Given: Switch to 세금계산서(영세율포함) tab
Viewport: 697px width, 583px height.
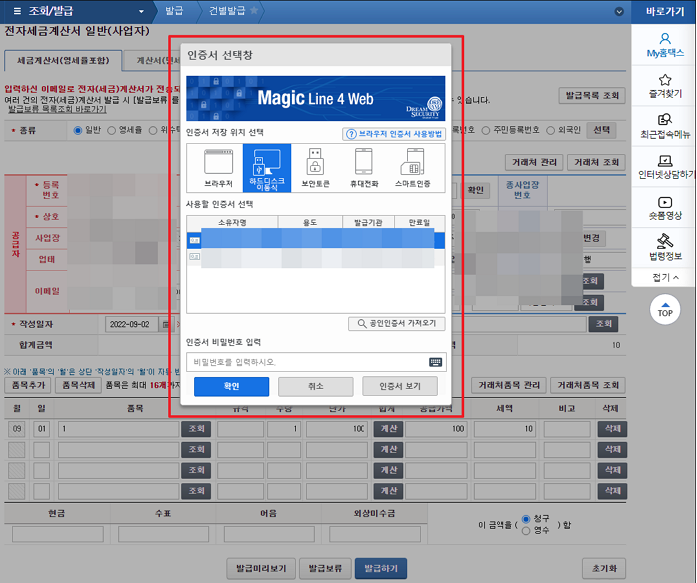Looking at the screenshot, I should click(63, 60).
